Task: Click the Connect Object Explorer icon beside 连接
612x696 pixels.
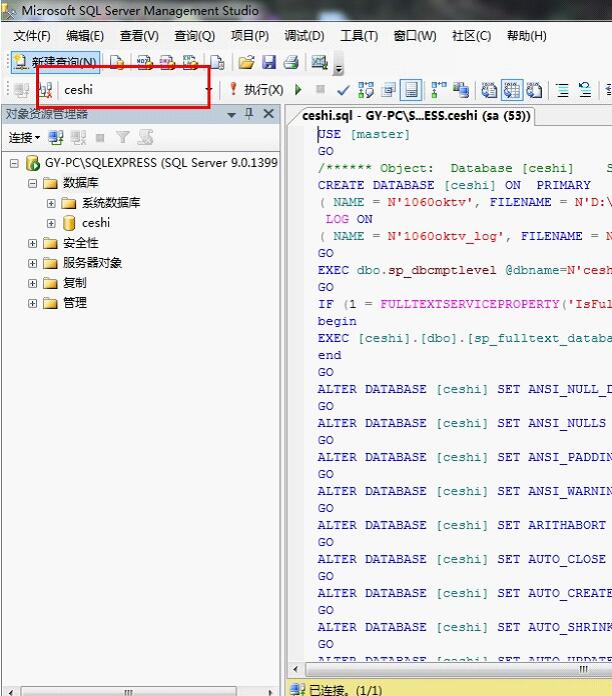Action: point(56,137)
